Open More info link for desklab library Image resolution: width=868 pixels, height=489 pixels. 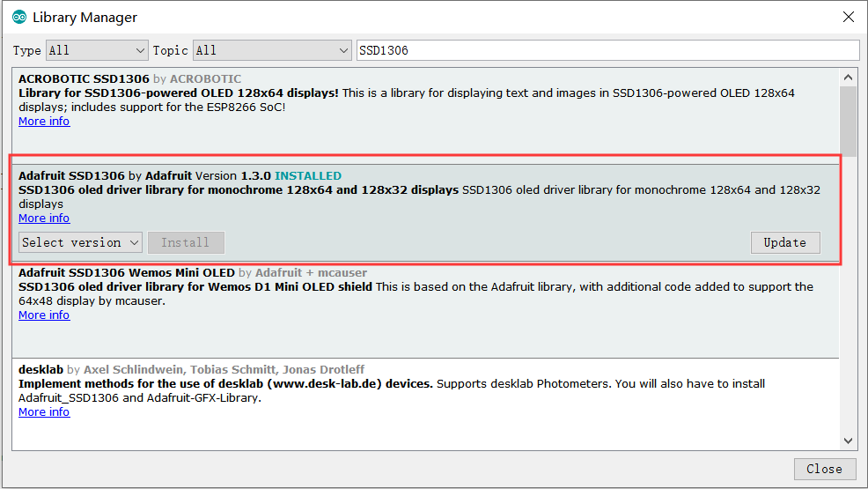44,412
